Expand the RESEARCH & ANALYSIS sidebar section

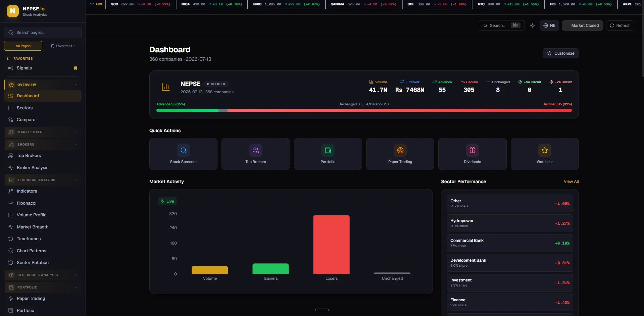tap(43, 275)
